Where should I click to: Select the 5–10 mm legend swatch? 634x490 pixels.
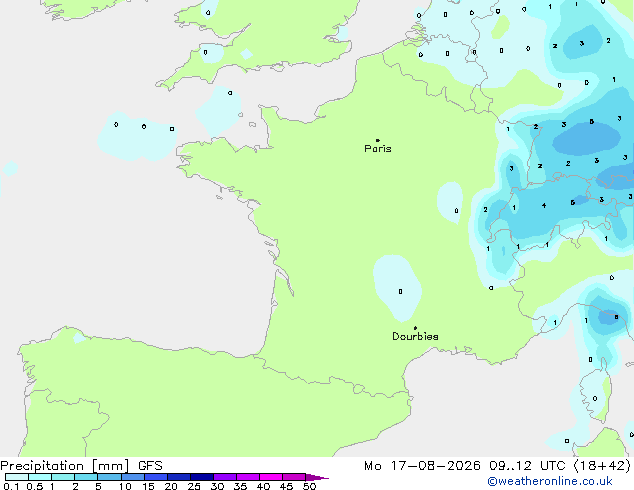110,477
